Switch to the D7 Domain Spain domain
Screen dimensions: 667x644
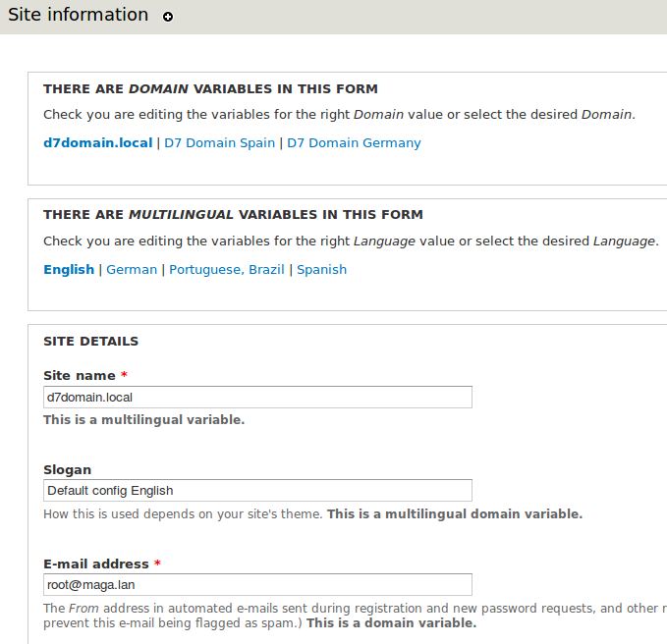pyautogui.click(x=219, y=142)
